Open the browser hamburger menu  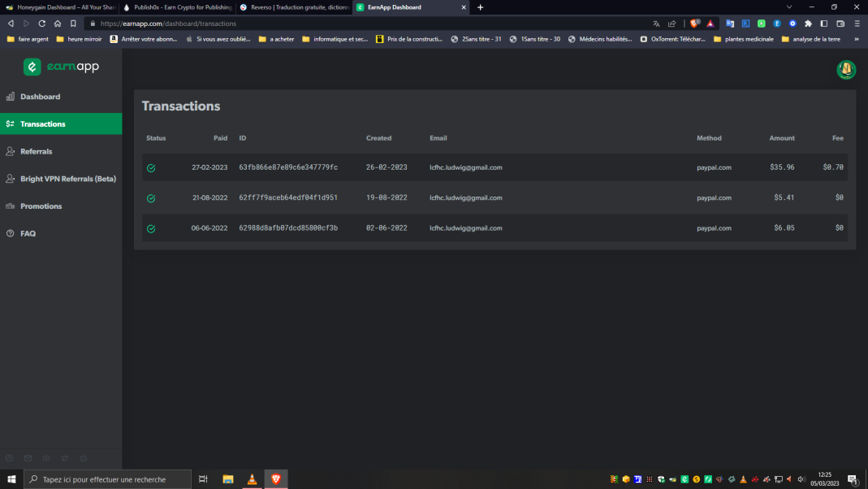click(x=857, y=24)
